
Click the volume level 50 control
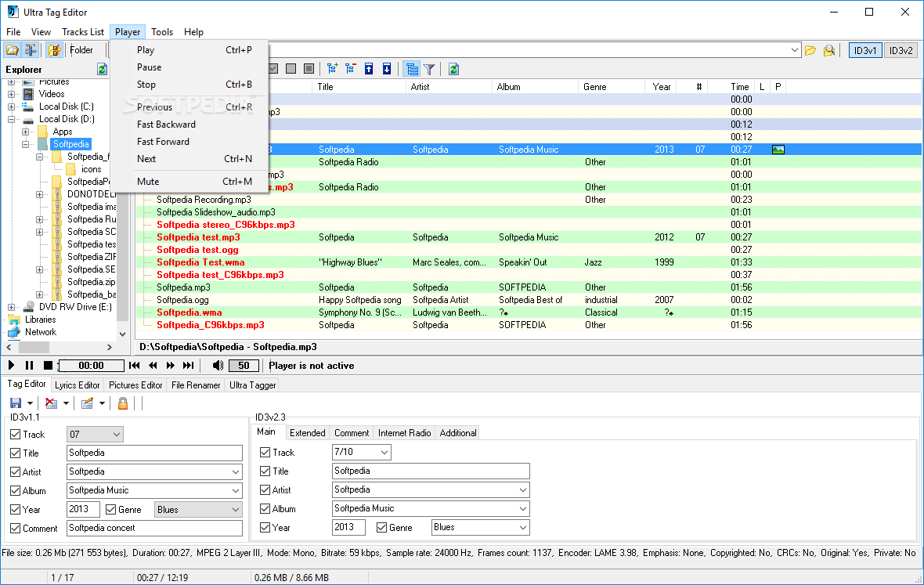(244, 365)
